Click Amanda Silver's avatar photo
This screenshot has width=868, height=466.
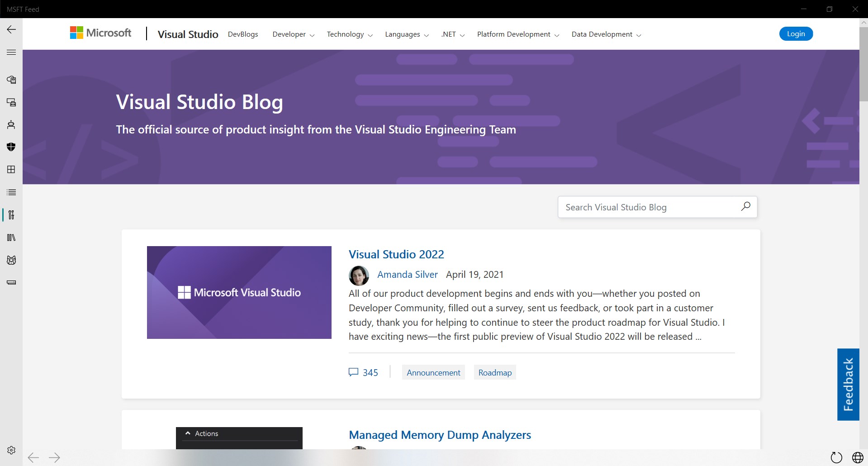[359, 276]
